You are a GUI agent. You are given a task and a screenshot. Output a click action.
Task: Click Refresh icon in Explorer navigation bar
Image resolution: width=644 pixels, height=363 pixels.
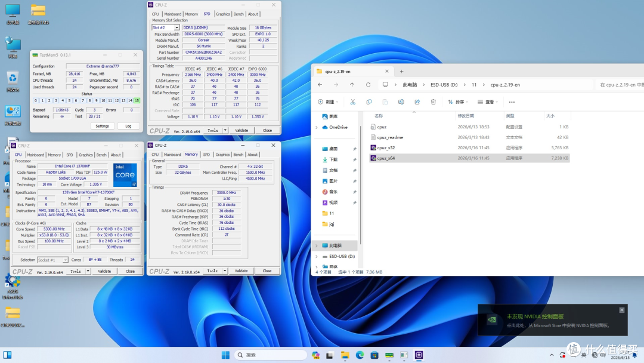(x=368, y=85)
